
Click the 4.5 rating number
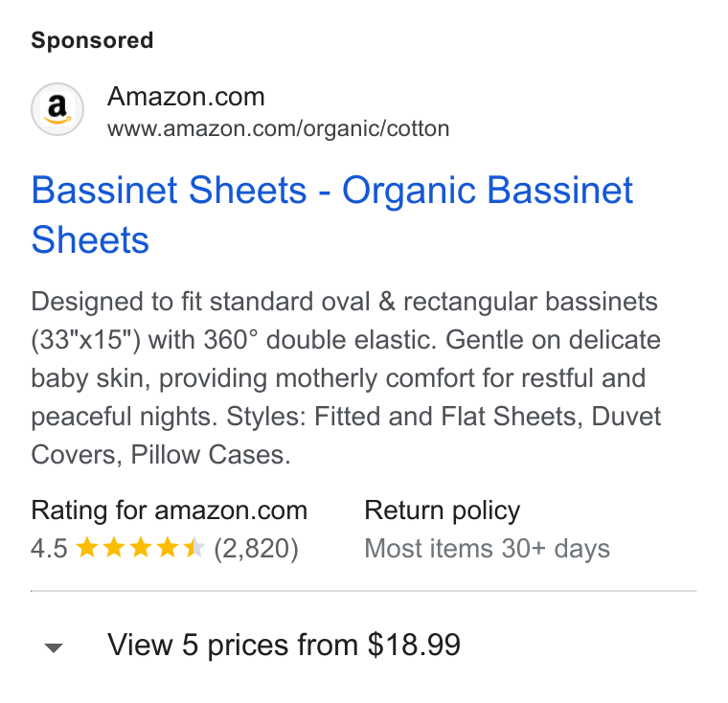pos(49,549)
